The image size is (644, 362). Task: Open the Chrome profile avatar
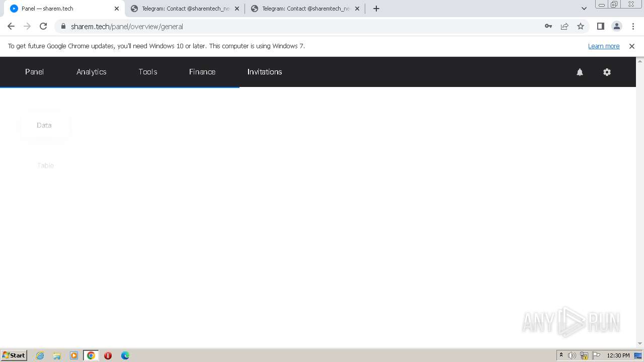616,26
